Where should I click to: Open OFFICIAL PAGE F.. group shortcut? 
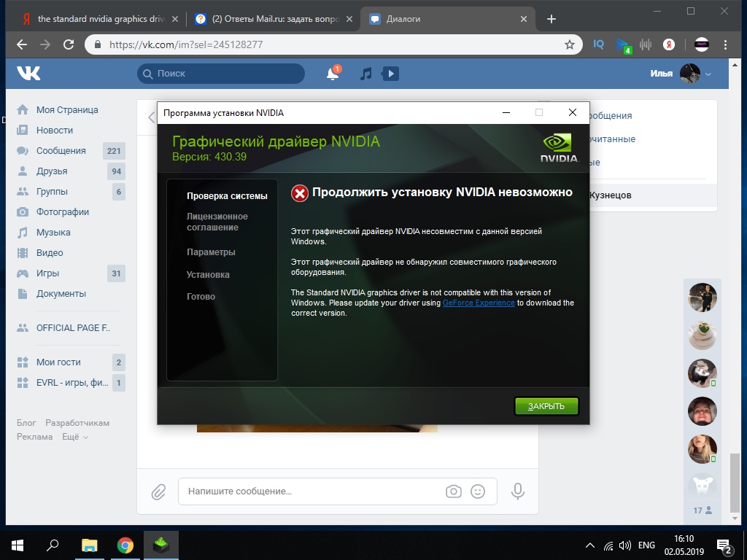click(73, 327)
